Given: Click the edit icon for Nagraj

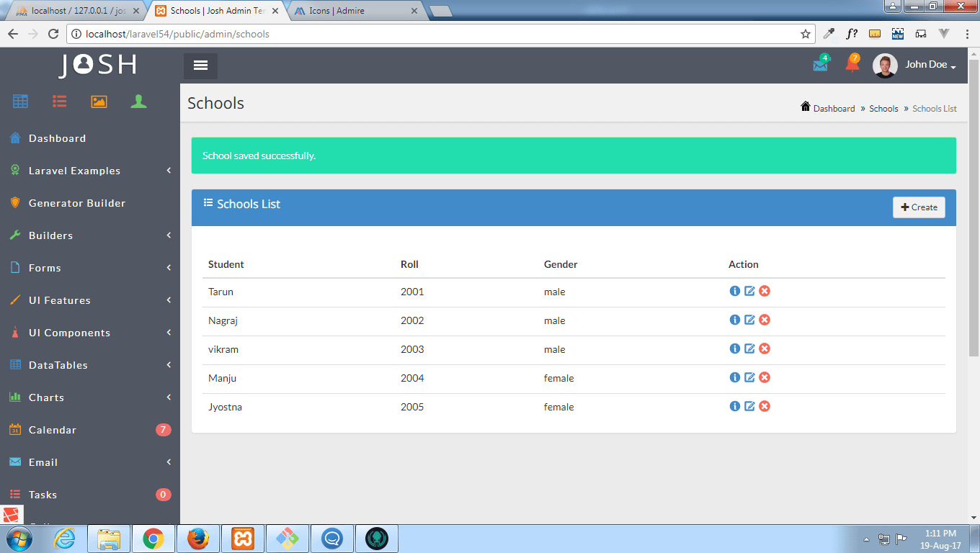Looking at the screenshot, I should (749, 320).
